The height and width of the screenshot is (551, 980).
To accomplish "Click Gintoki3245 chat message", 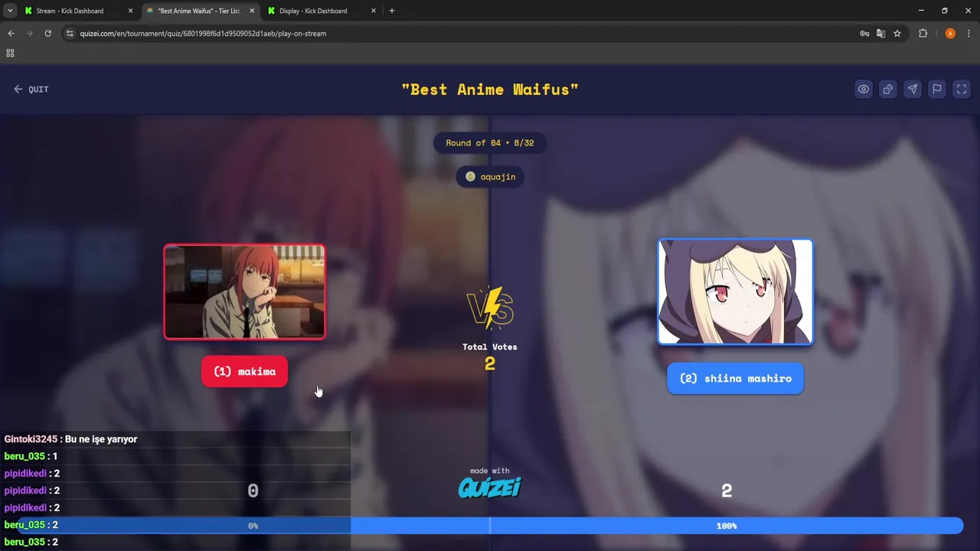I will point(70,439).
